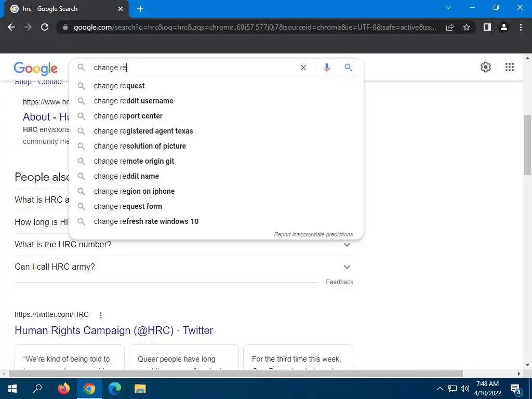Bookmark this page with the star icon

pos(467,27)
